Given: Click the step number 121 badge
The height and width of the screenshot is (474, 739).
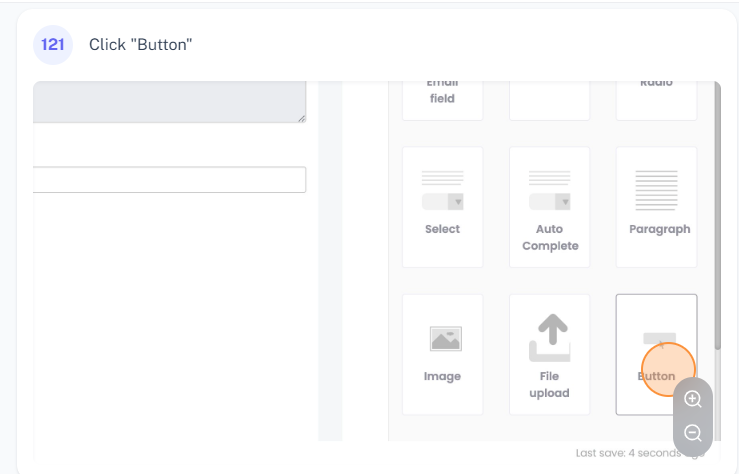Looking at the screenshot, I should pyautogui.click(x=53, y=45).
